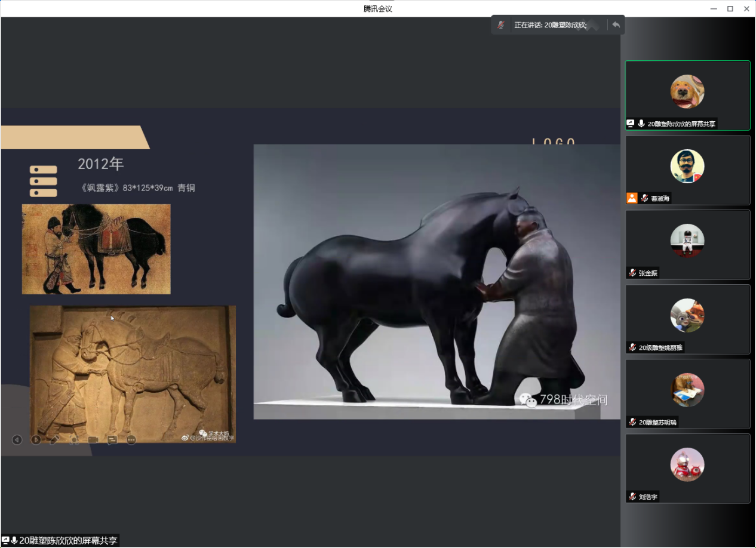Viewport: 756px width, 548px height.
Task: Select the pen annotation tool on slide
Action: (x=55, y=440)
